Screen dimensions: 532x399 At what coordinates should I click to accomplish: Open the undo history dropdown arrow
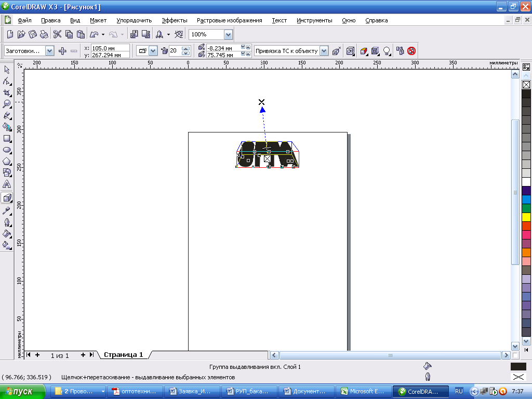point(103,34)
